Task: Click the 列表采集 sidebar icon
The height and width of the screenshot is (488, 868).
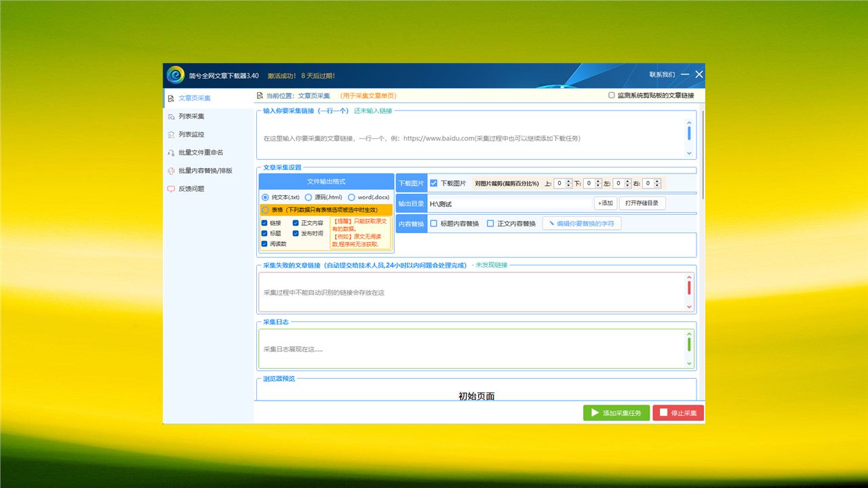Action: 171,117
